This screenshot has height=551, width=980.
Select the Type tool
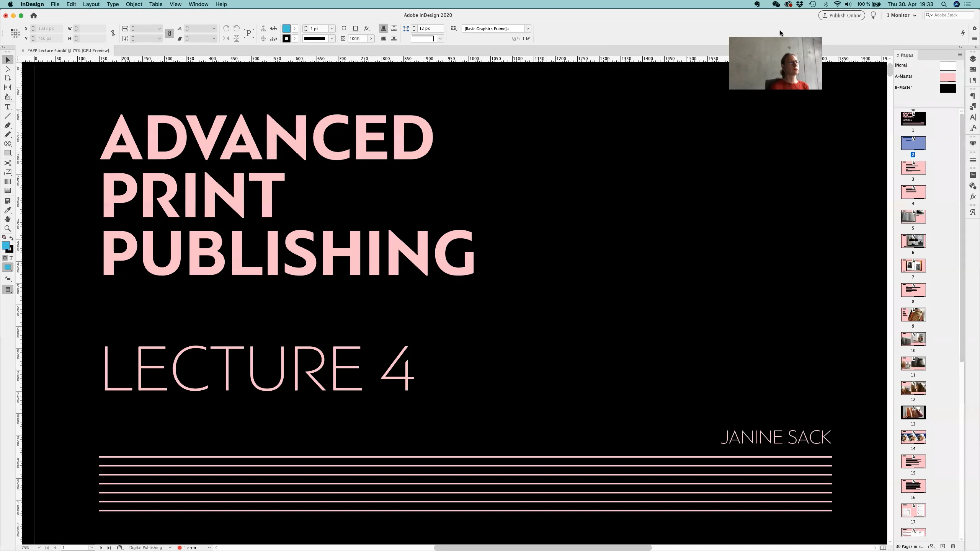tap(8, 107)
